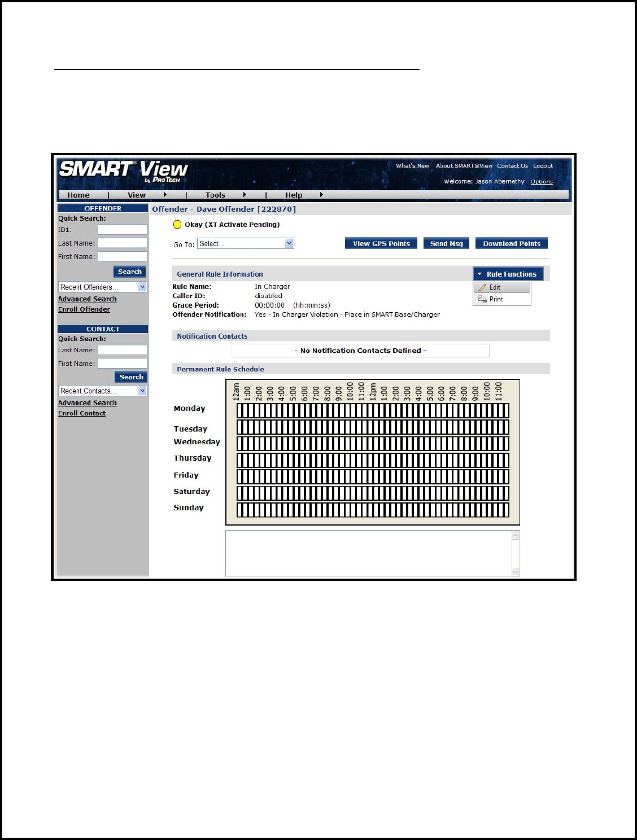Viewport: 637px width, 840px height.
Task: Open the Recent Contacts dropdown
Action: (x=103, y=391)
